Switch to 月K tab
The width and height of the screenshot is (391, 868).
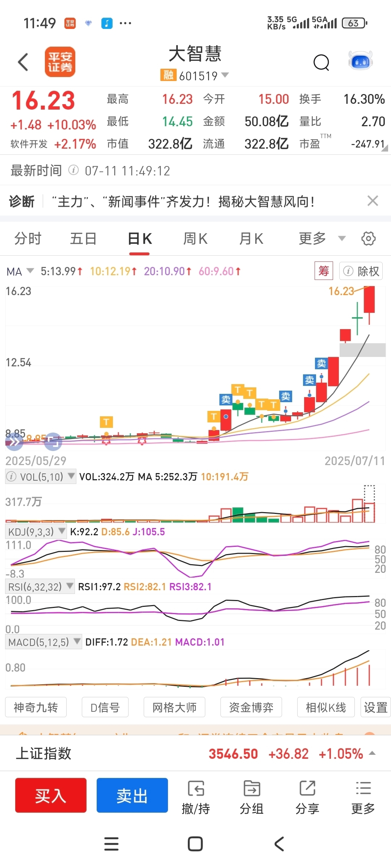251,239
